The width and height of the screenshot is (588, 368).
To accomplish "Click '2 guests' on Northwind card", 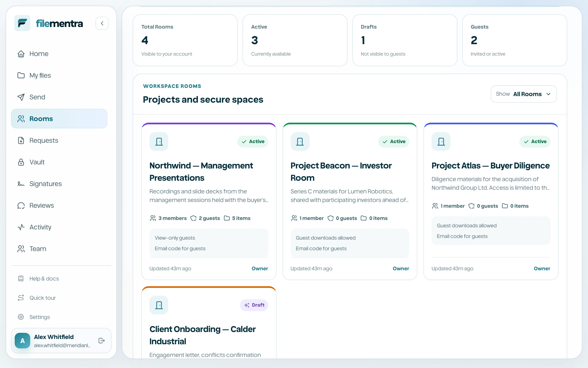I will click(x=205, y=218).
